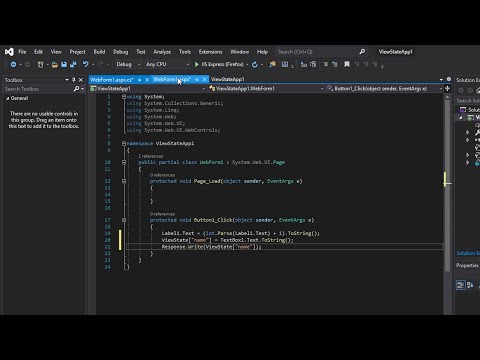Click the New Project toolbar icon
The height and width of the screenshot is (360, 480).
click(x=40, y=64)
